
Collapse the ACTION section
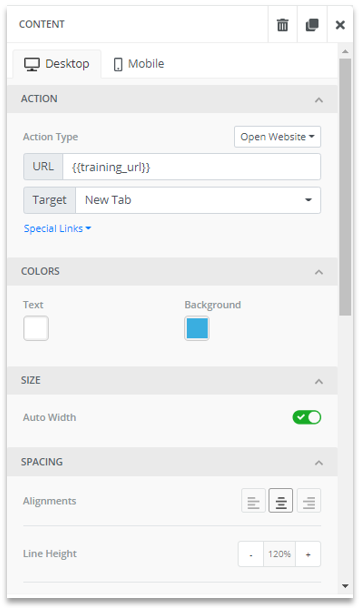[319, 100]
